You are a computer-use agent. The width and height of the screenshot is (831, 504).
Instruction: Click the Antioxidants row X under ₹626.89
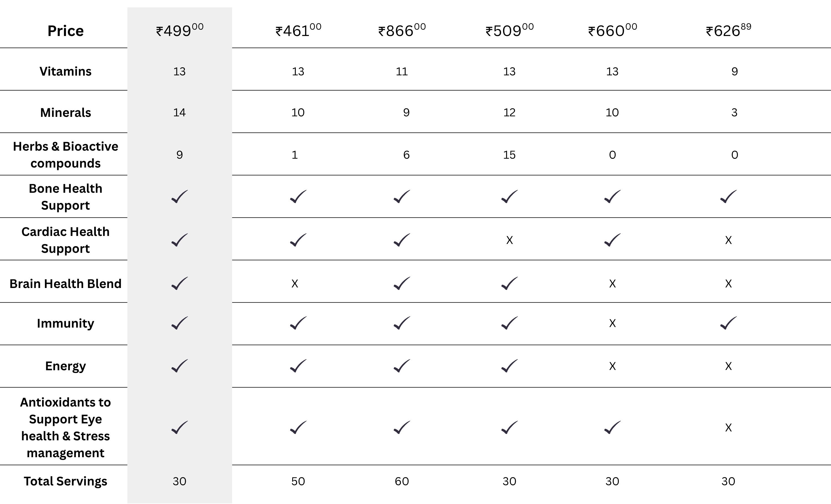coord(729,428)
